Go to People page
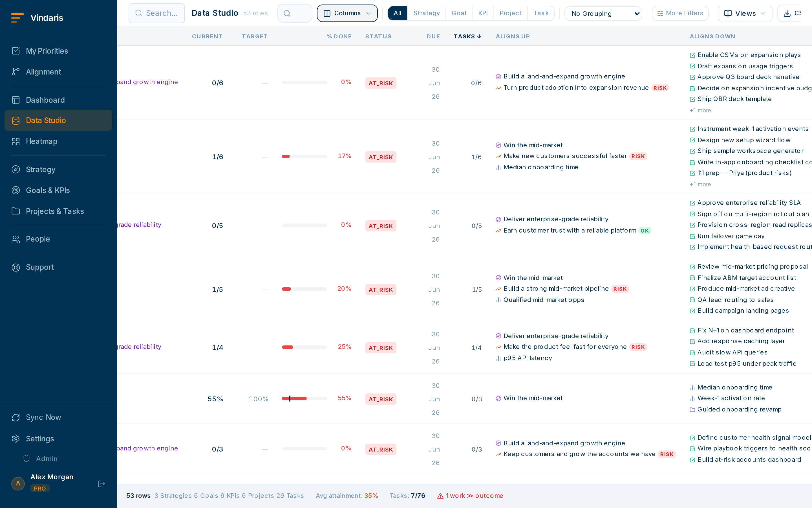Screen dimensions: 812x508 coord(58,239)
